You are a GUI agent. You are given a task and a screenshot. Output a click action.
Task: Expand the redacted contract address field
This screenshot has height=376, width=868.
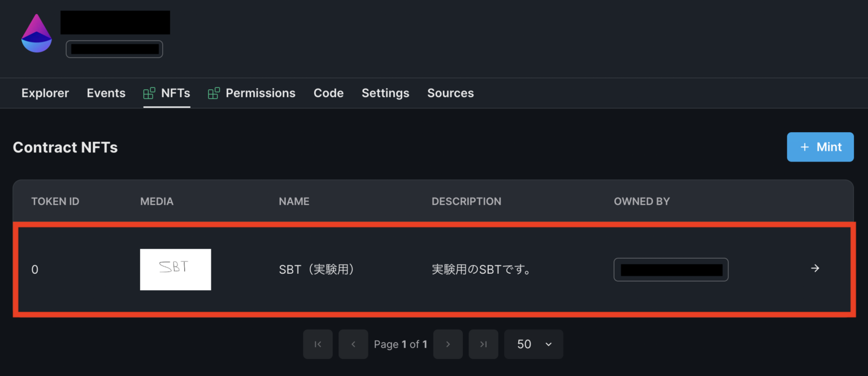[x=114, y=49]
